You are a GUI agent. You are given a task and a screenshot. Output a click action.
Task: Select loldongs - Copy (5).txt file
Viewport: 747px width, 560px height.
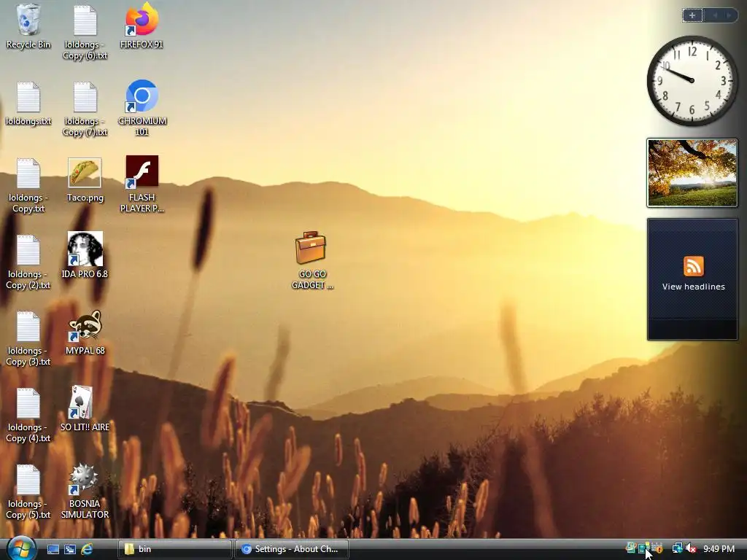[x=28, y=492]
